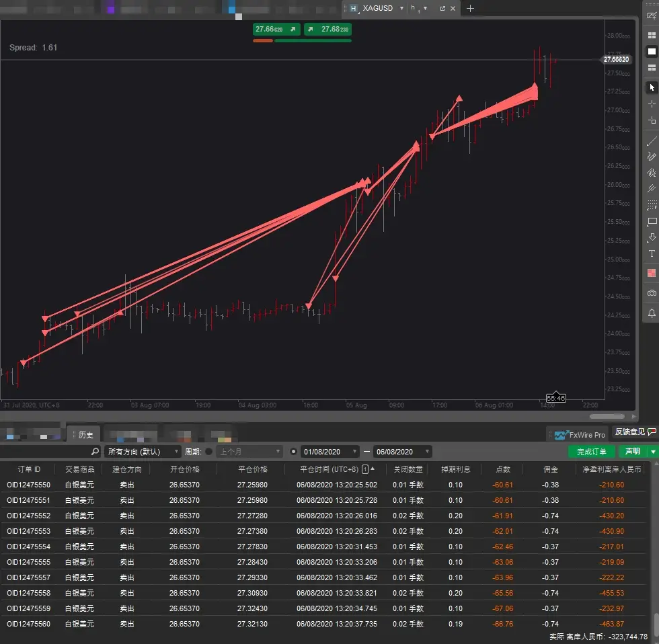Open the direction filter dropdown
Screen dimensions: 659x644
pos(143,452)
